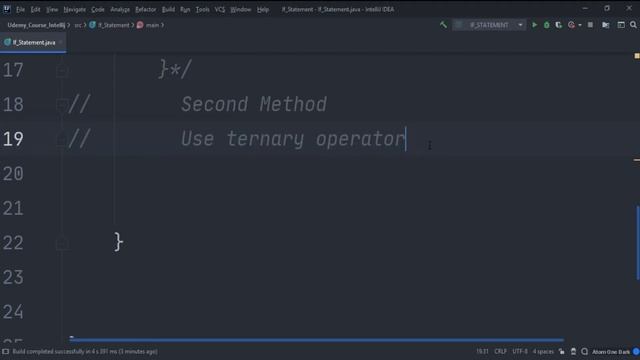Start debugging with the bug icon
This screenshot has width=640, height=360.
pyautogui.click(x=547, y=25)
